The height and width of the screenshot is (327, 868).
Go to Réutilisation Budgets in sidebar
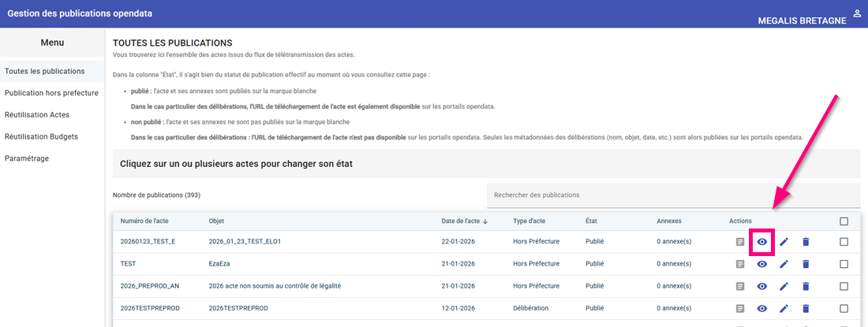(41, 136)
